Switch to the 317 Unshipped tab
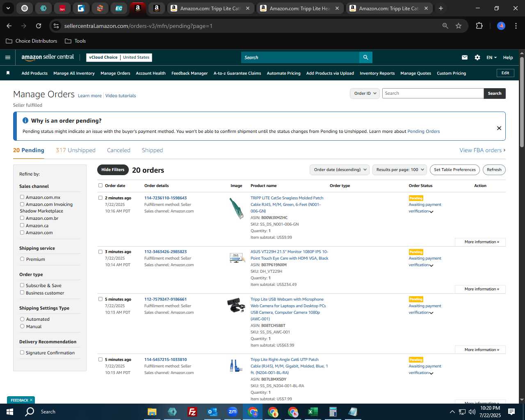Screen dimensions: 525x420 (75, 150)
